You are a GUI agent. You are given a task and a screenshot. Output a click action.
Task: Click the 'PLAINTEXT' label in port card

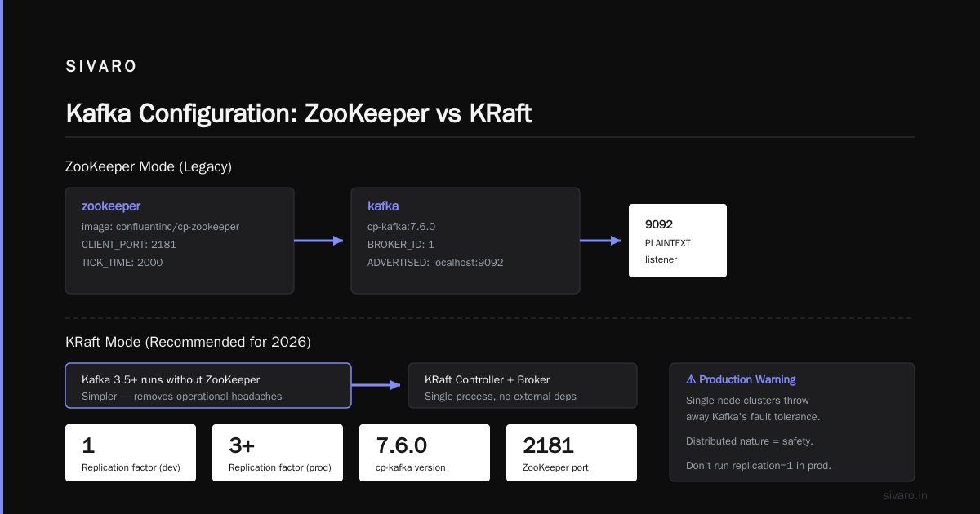668,243
